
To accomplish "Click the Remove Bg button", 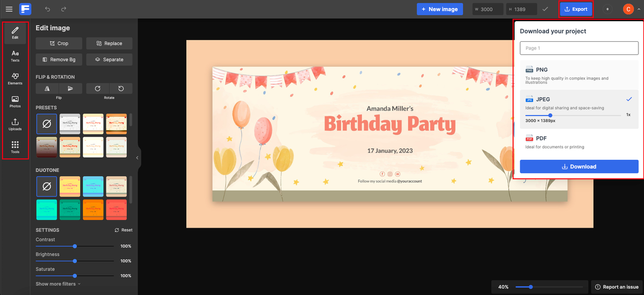I will [59, 59].
